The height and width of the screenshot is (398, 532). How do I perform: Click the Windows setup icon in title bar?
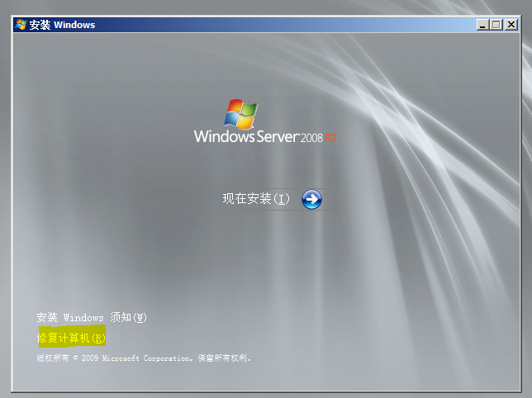click(x=21, y=25)
